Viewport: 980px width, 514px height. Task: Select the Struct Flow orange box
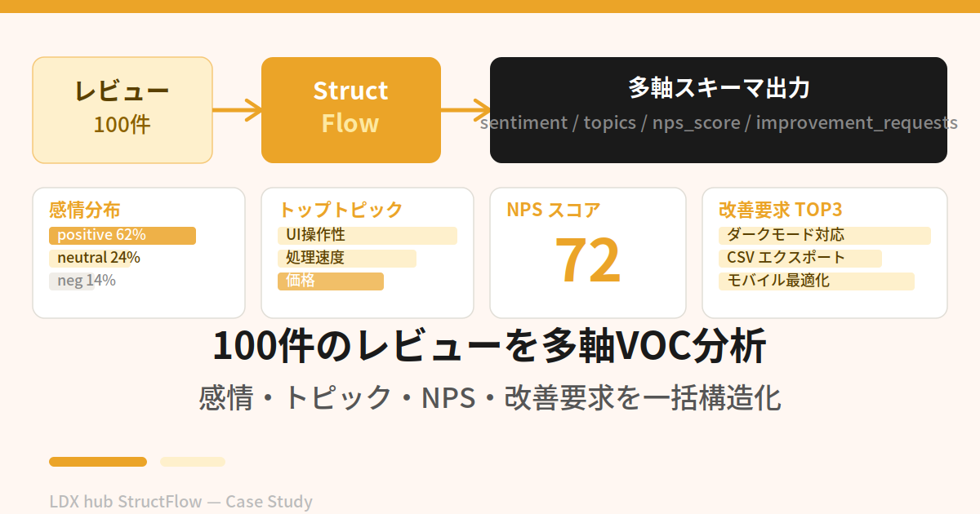[351, 110]
